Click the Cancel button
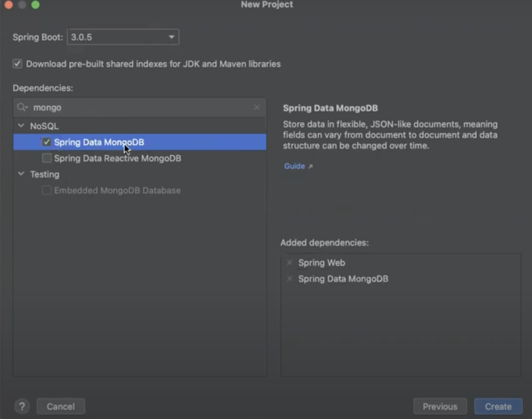 tap(61, 407)
